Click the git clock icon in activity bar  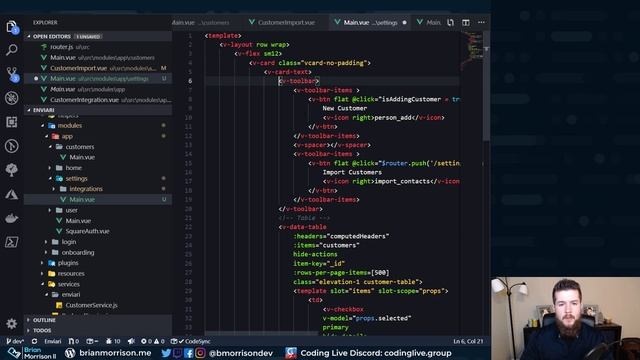pyautogui.click(x=12, y=146)
